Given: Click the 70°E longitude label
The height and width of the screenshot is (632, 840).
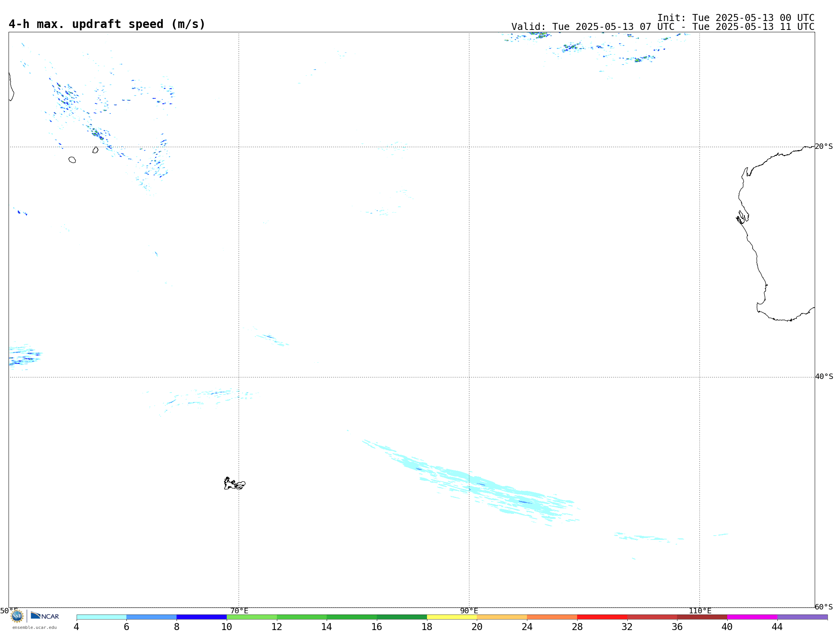Looking at the screenshot, I should (239, 611).
